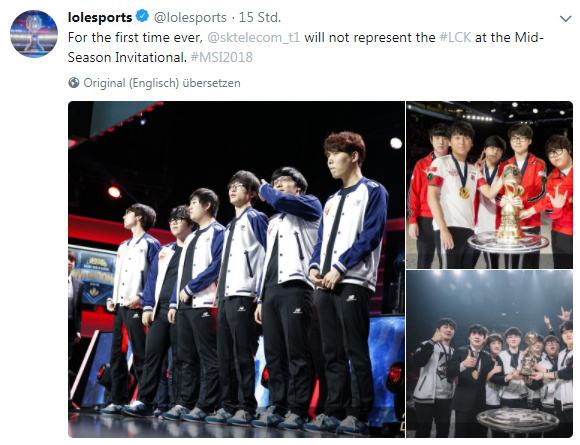Viewport: 580px width, 445px height.
Task: Open the lolesports display name link
Action: (x=100, y=17)
